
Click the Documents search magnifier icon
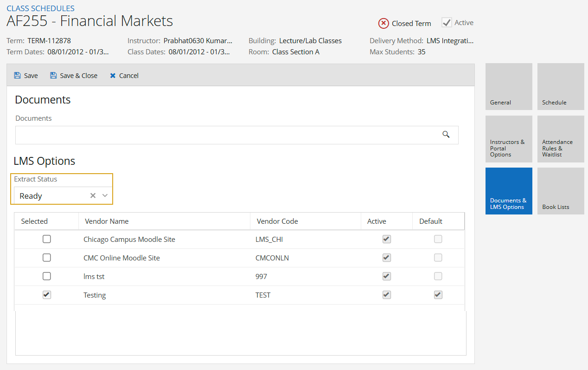(446, 135)
